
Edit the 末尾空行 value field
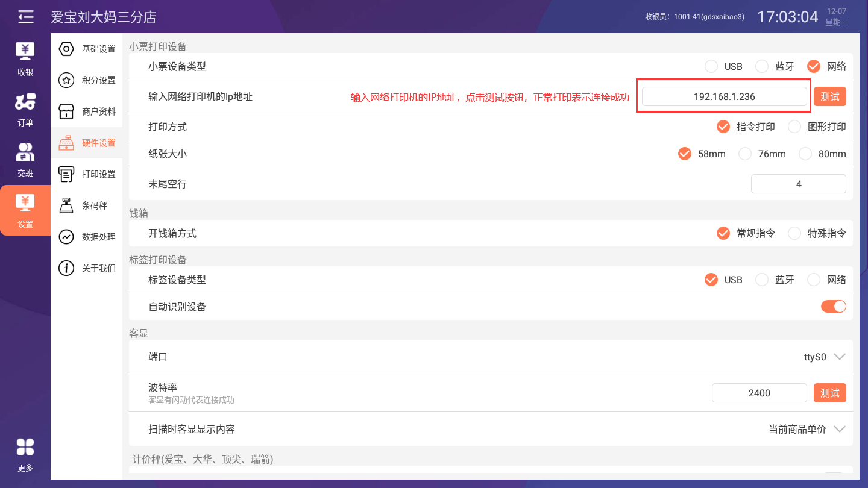pyautogui.click(x=799, y=184)
